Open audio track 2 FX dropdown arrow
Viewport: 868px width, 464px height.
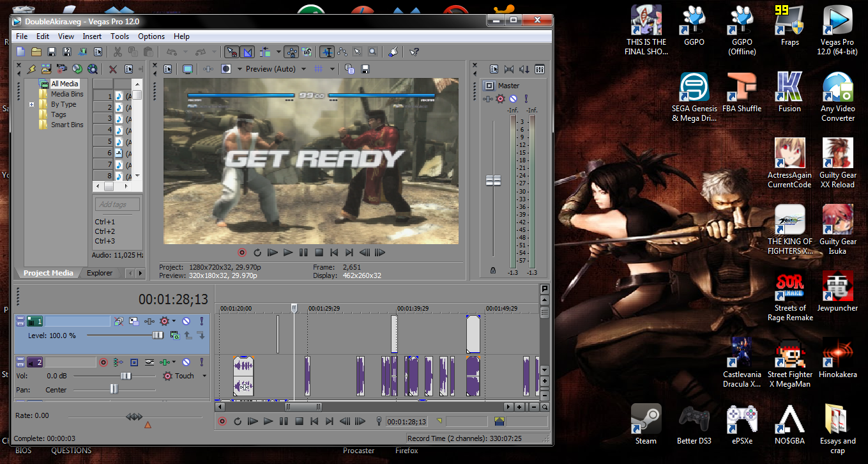pyautogui.click(x=174, y=362)
